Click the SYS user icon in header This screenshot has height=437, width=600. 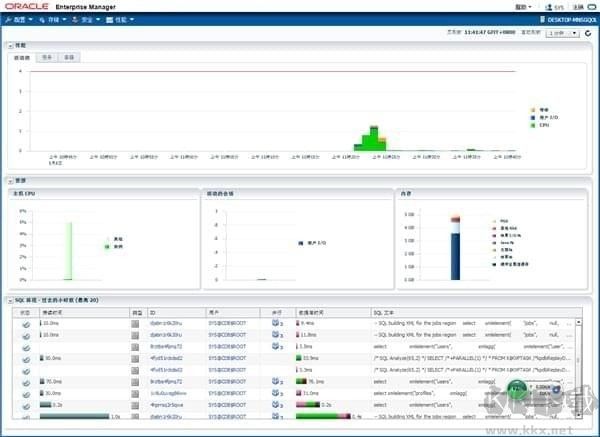coord(548,7)
